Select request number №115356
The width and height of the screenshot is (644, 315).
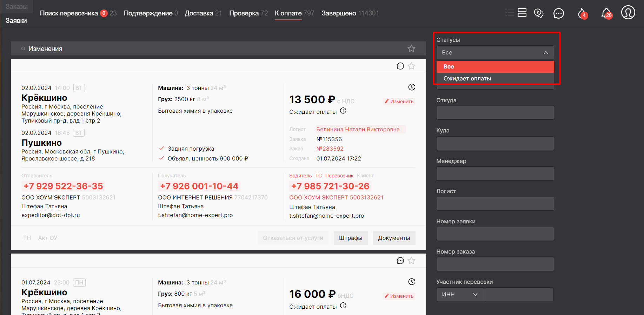[x=329, y=139]
